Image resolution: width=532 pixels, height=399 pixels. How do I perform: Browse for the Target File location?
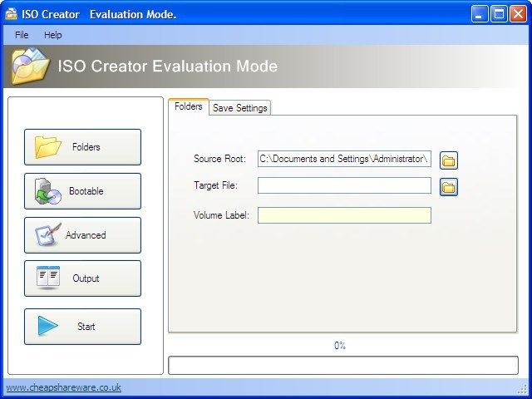tap(449, 187)
